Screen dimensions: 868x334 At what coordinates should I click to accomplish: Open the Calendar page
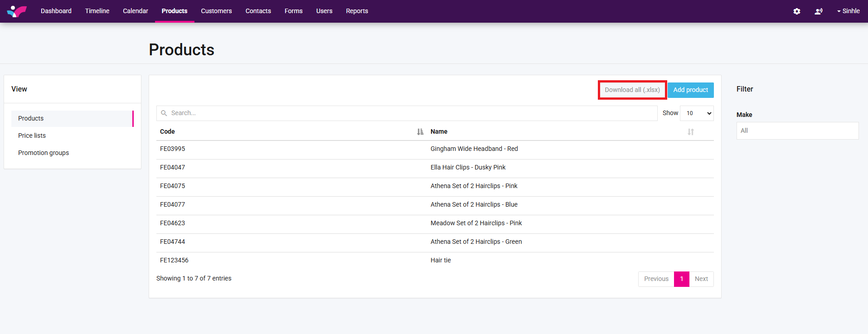coord(136,11)
